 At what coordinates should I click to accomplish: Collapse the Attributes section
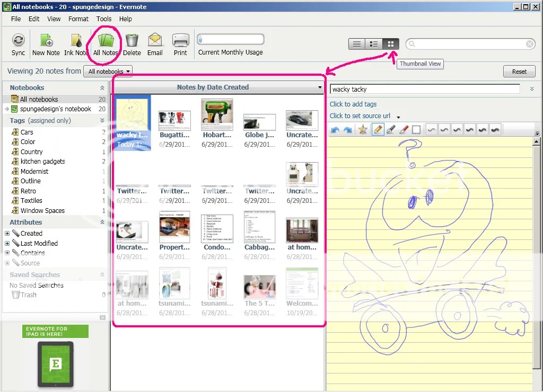(x=102, y=222)
